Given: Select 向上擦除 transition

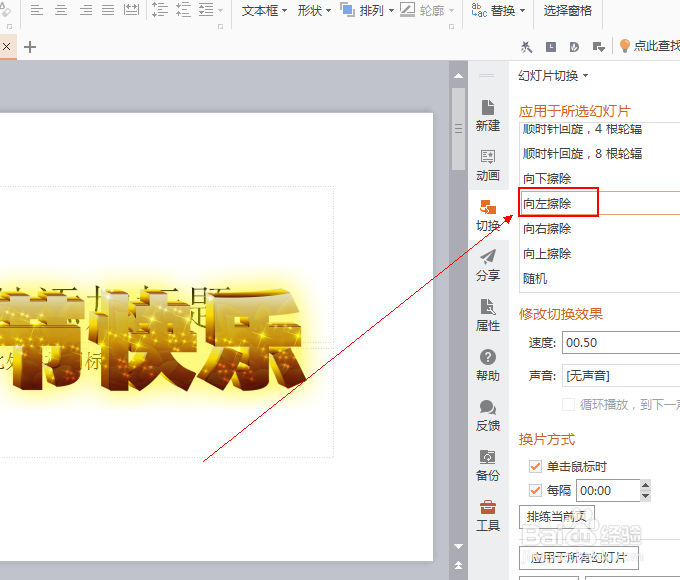Looking at the screenshot, I should click(600, 253).
